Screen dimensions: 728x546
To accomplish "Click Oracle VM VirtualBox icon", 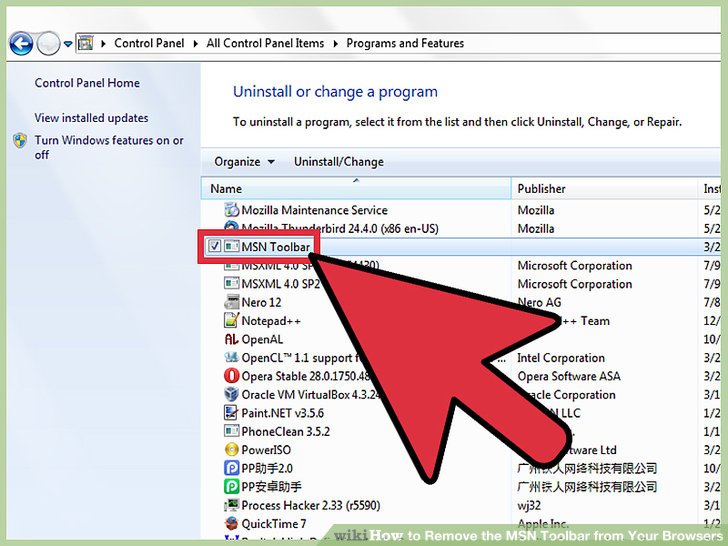I will point(231,394).
